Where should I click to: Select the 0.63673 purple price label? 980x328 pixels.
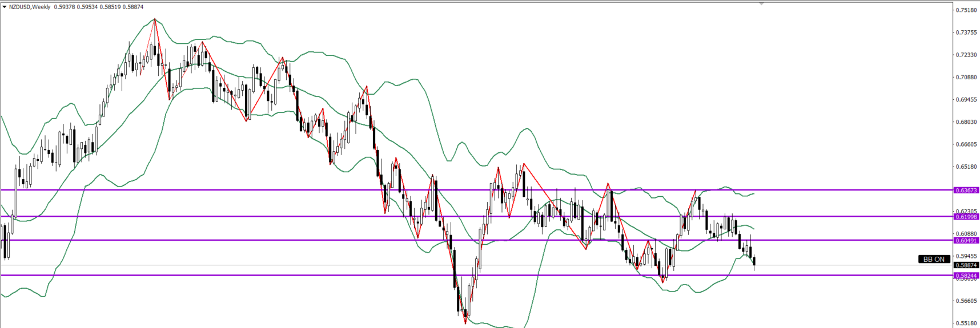pos(966,190)
